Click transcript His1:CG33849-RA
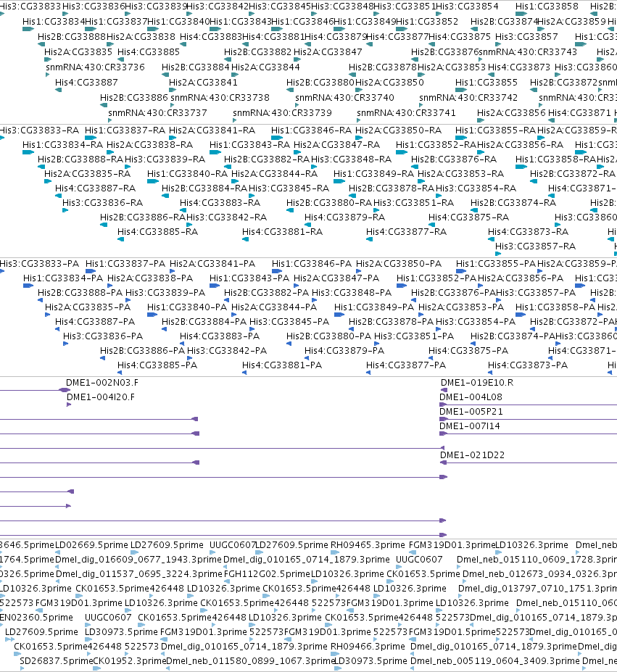The height and width of the screenshot is (672, 617). 374,174
